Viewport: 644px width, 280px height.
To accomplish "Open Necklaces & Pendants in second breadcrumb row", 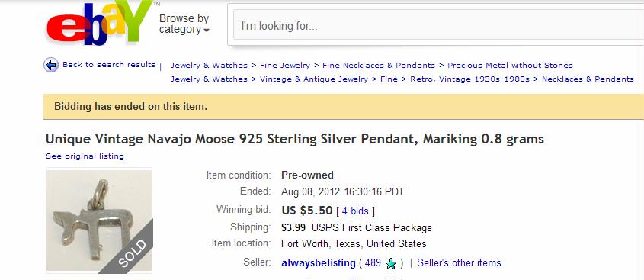I will (588, 79).
